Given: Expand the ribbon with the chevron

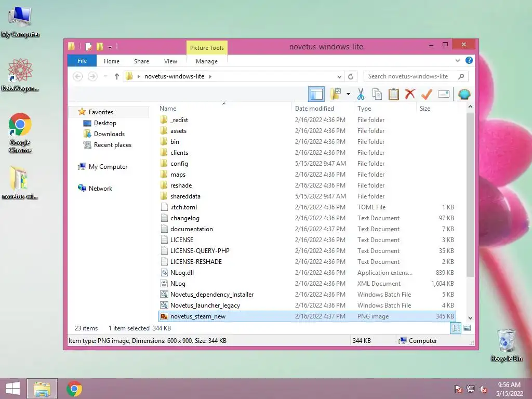Looking at the screenshot, I should pos(457,60).
